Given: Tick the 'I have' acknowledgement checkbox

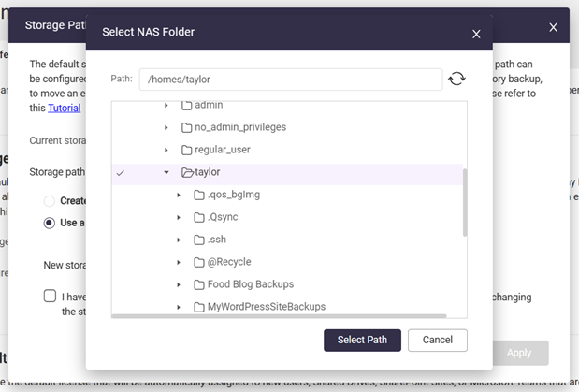Looking at the screenshot, I should (50, 297).
